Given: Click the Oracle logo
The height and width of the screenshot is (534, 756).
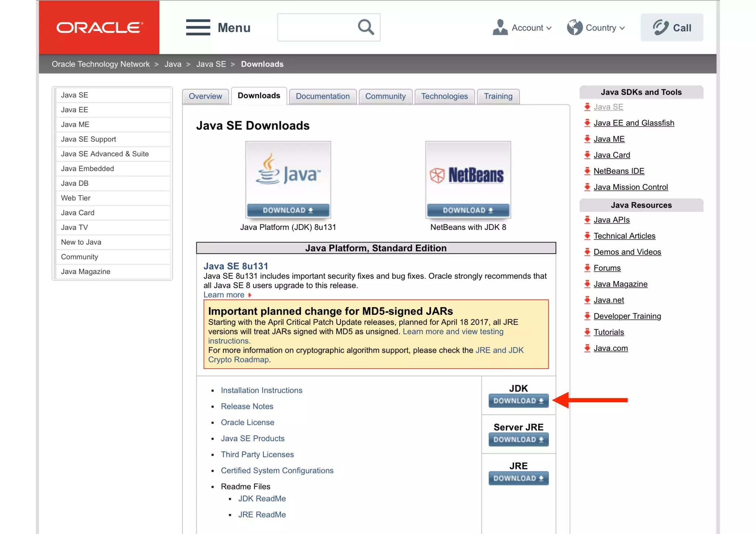Looking at the screenshot, I should (99, 27).
